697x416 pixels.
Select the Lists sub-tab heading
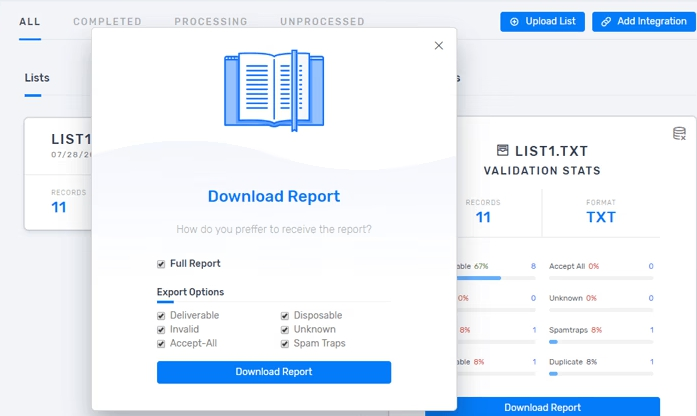click(x=37, y=78)
